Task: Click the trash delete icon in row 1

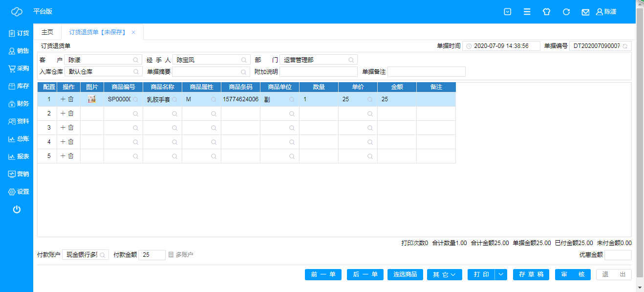Action: (x=71, y=99)
